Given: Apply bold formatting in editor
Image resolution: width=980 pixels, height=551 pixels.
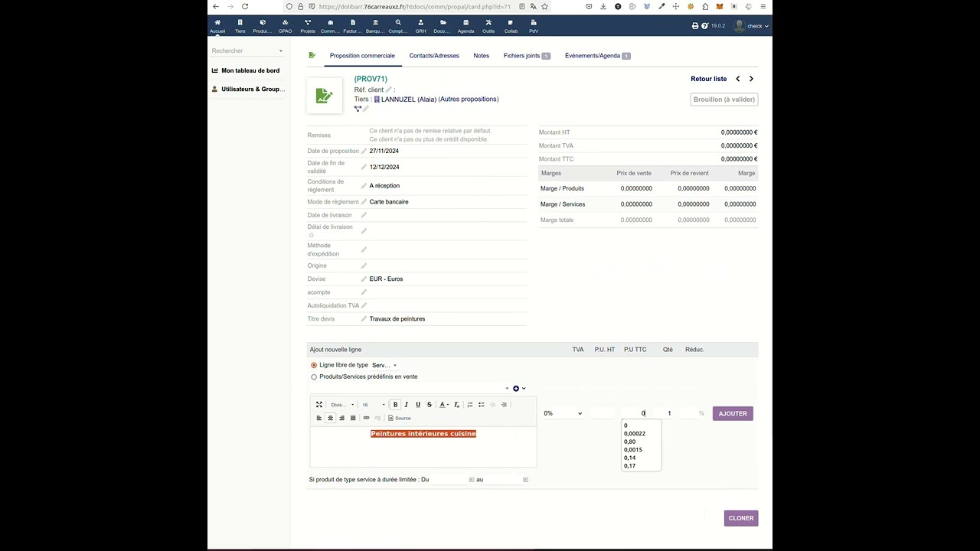Looking at the screenshot, I should (x=395, y=405).
